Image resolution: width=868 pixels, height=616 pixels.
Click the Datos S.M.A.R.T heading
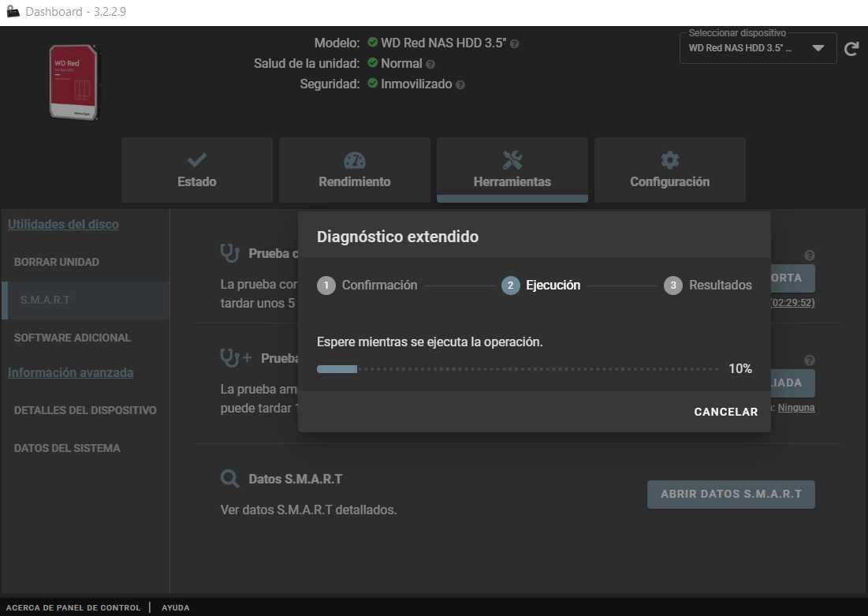(x=296, y=480)
